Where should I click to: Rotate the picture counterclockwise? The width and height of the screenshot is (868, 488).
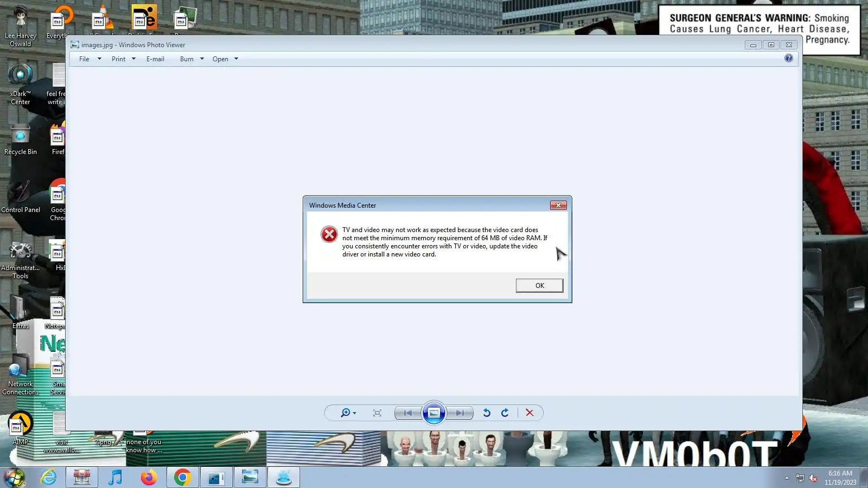pyautogui.click(x=487, y=413)
